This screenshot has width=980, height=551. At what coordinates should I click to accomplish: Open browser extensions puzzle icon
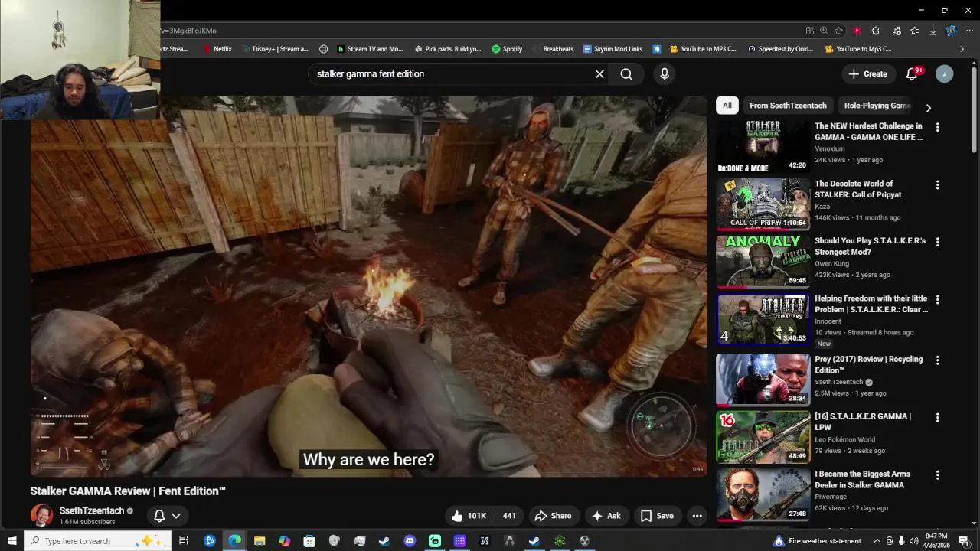click(875, 31)
